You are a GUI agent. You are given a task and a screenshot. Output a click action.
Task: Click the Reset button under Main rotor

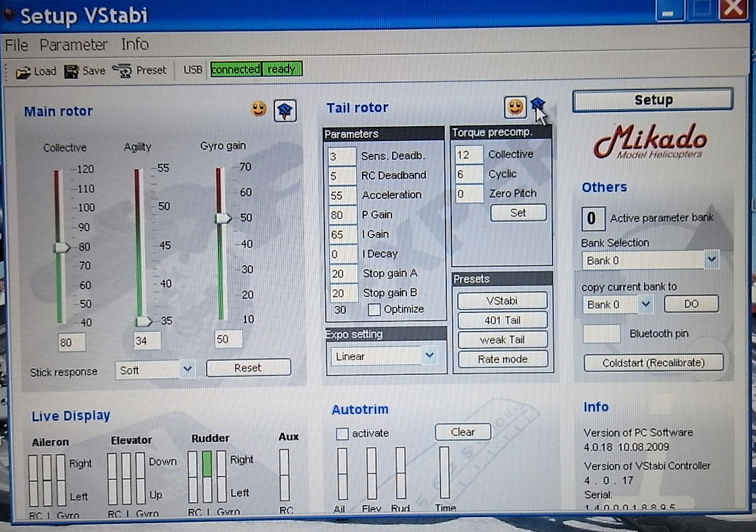tap(249, 368)
